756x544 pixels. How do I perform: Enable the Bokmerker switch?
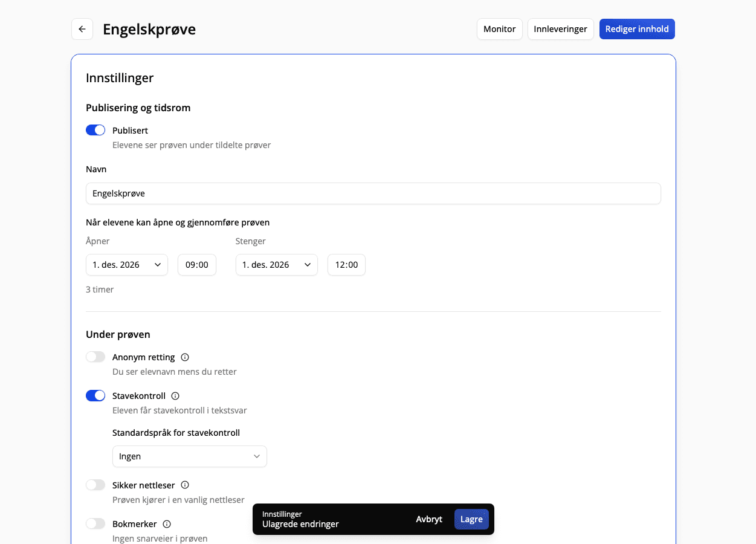click(95, 523)
